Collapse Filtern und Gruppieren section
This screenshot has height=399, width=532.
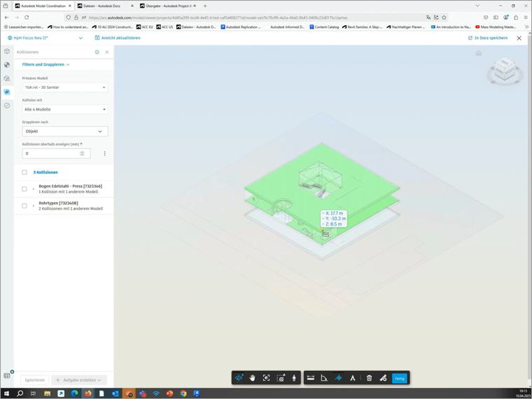click(45, 64)
